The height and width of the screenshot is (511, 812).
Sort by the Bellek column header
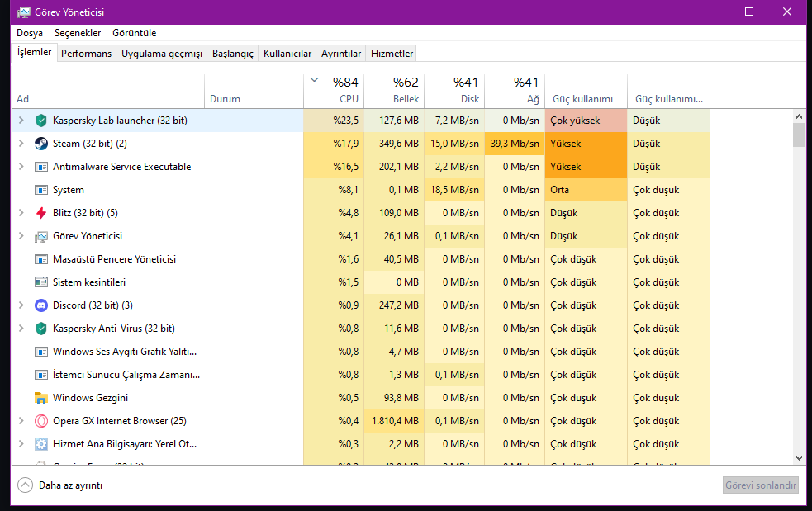[x=394, y=91]
